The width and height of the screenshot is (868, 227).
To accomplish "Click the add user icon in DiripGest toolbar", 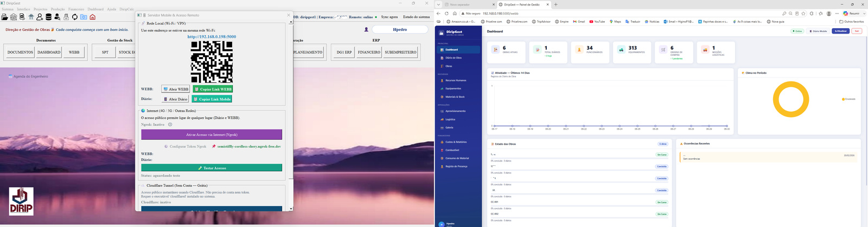I will (x=40, y=17).
